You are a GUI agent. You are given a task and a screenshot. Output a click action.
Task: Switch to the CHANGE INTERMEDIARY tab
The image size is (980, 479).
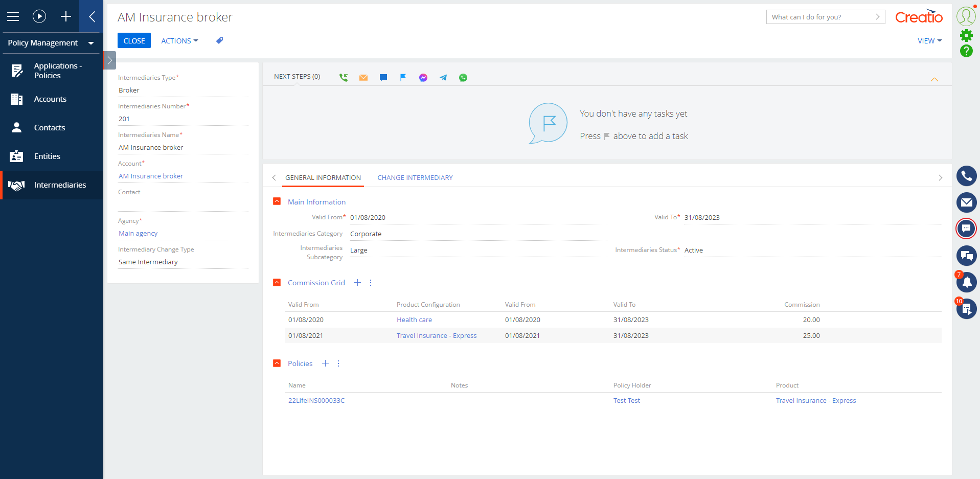click(x=415, y=177)
